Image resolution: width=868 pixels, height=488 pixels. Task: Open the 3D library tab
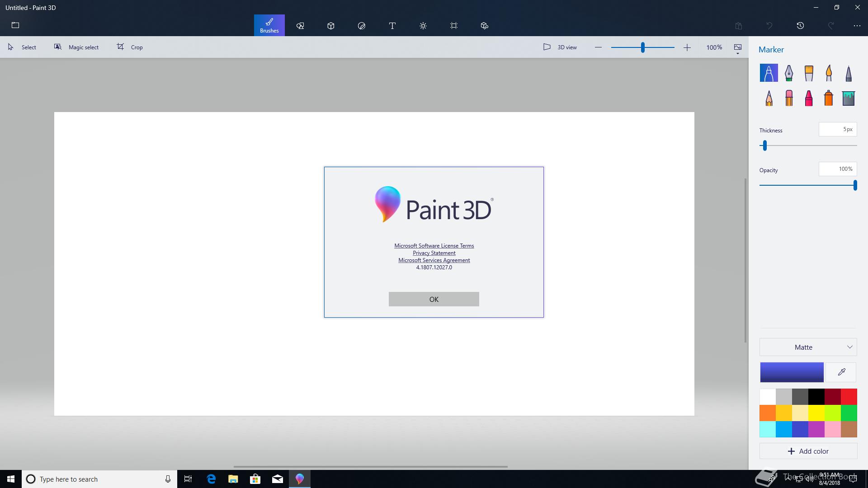pyautogui.click(x=485, y=26)
